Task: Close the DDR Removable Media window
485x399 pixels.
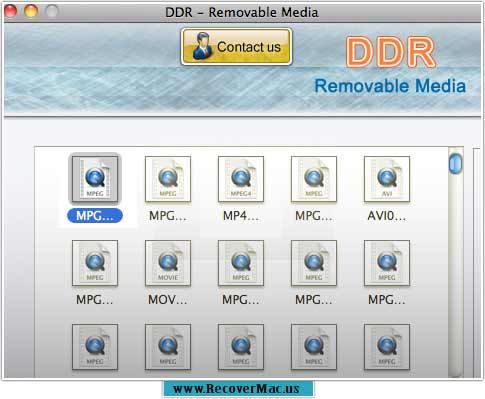Action: pos(10,11)
